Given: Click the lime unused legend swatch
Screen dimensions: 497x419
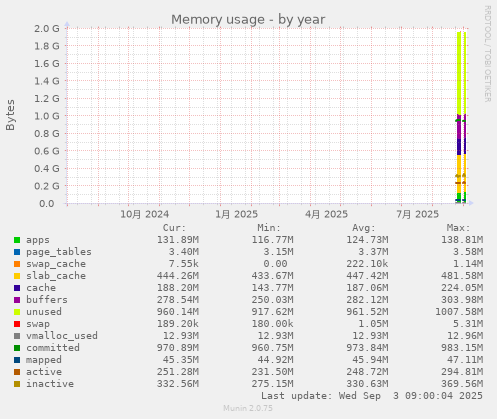Looking at the screenshot, I should coord(17,312).
